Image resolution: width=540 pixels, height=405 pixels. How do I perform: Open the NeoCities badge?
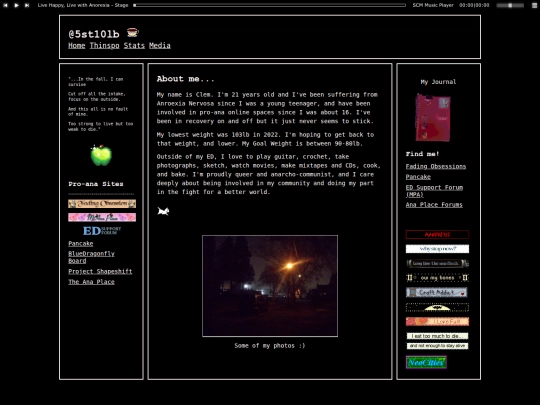pyautogui.click(x=426, y=362)
